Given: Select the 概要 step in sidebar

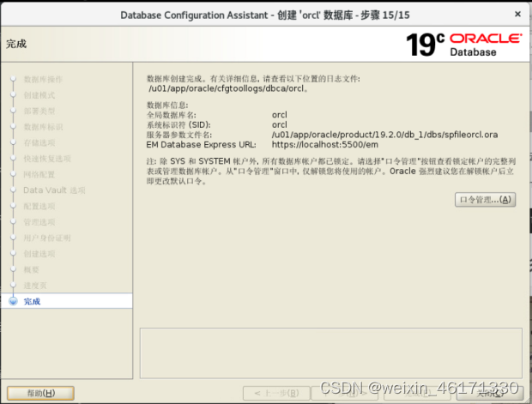Looking at the screenshot, I should point(31,269).
